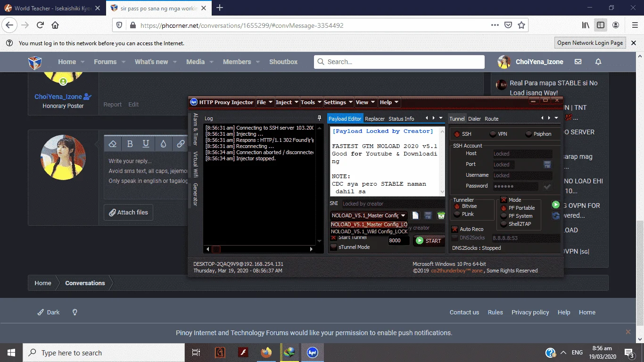
Task: Open the Privacy policy footer link
Action: pos(530,312)
